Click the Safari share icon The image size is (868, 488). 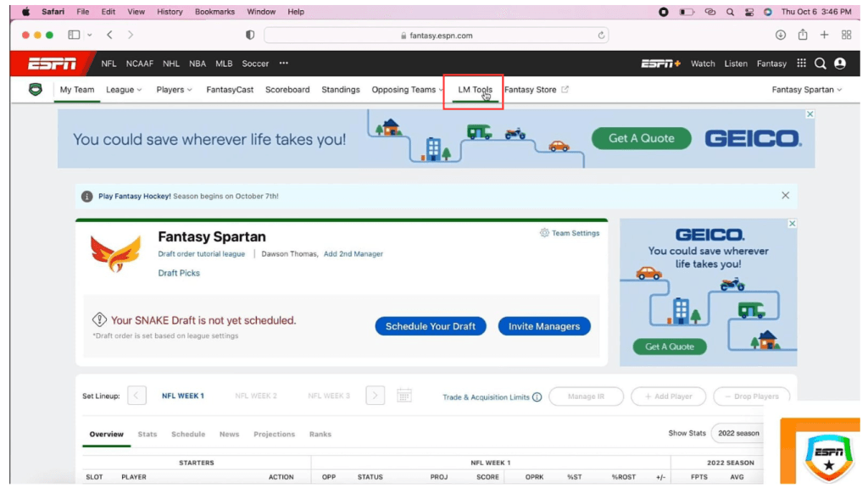click(x=803, y=34)
